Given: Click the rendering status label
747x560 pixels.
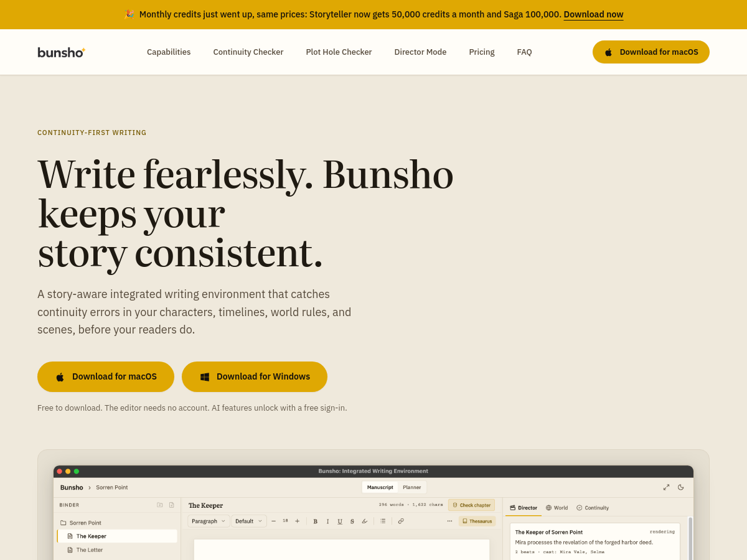Looking at the screenshot, I should 662,532.
